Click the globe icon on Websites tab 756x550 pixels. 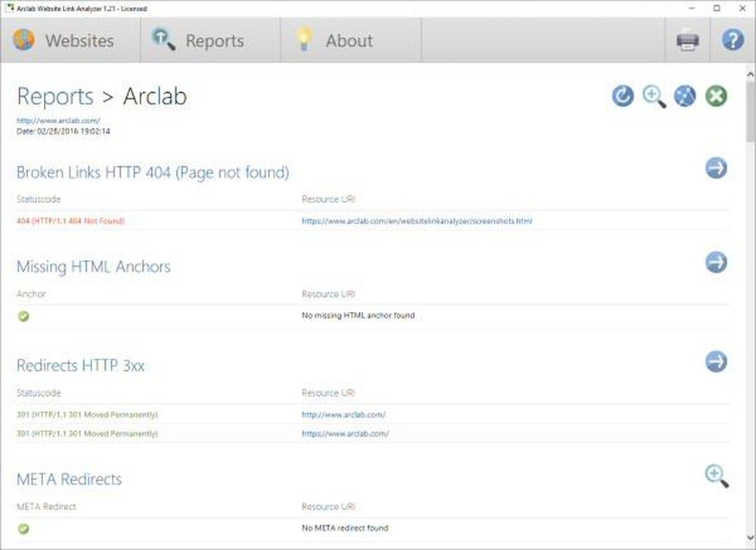pyautogui.click(x=23, y=39)
